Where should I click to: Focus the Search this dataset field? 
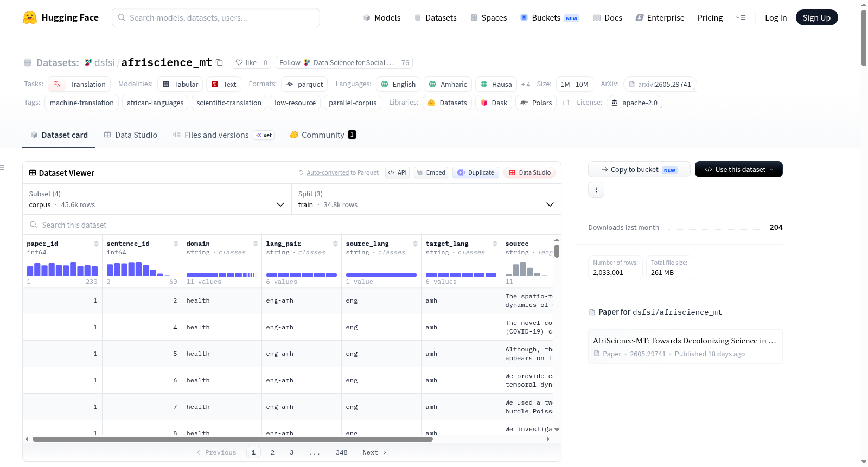[x=292, y=225]
